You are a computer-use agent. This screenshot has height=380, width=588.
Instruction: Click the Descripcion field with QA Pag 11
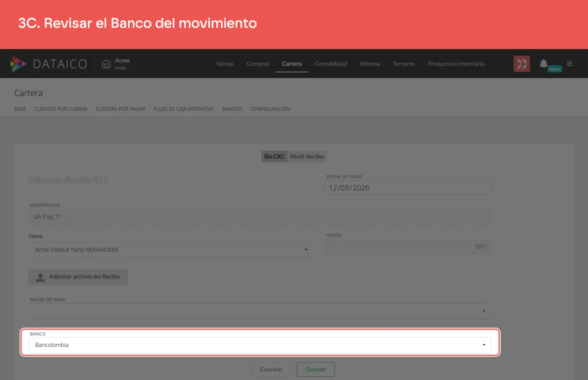coord(260,216)
